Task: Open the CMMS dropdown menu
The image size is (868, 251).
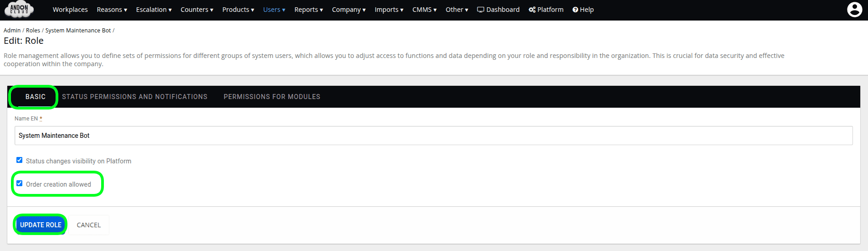Action: (424, 10)
